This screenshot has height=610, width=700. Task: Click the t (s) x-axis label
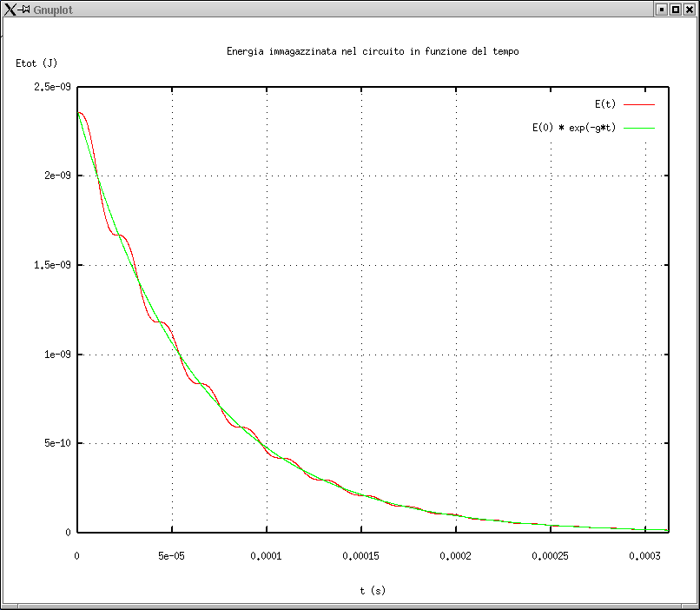tap(373, 591)
